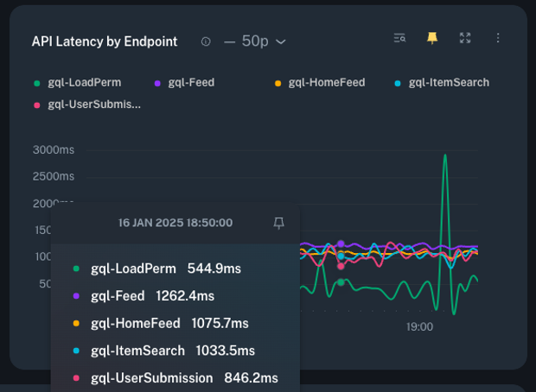The height and width of the screenshot is (392, 536).
Task: Expand the chart to fullscreen
Action: pos(465,38)
